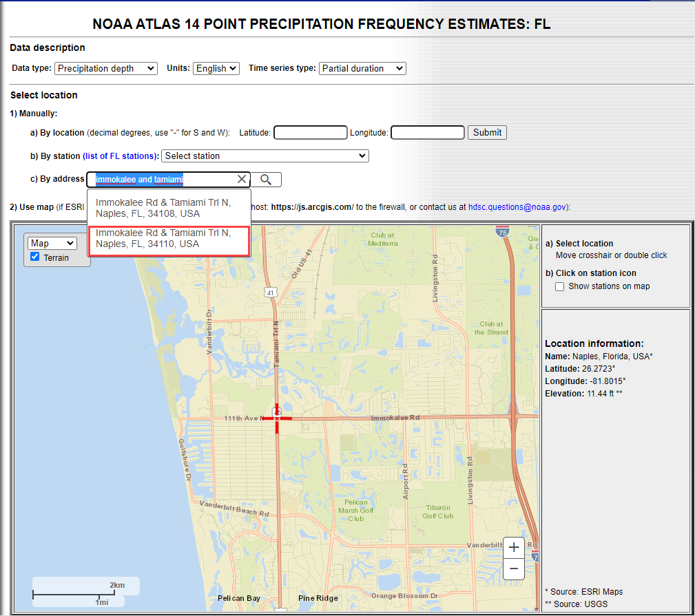
Task: Open the Map basemap type dropdown
Action: tap(52, 243)
